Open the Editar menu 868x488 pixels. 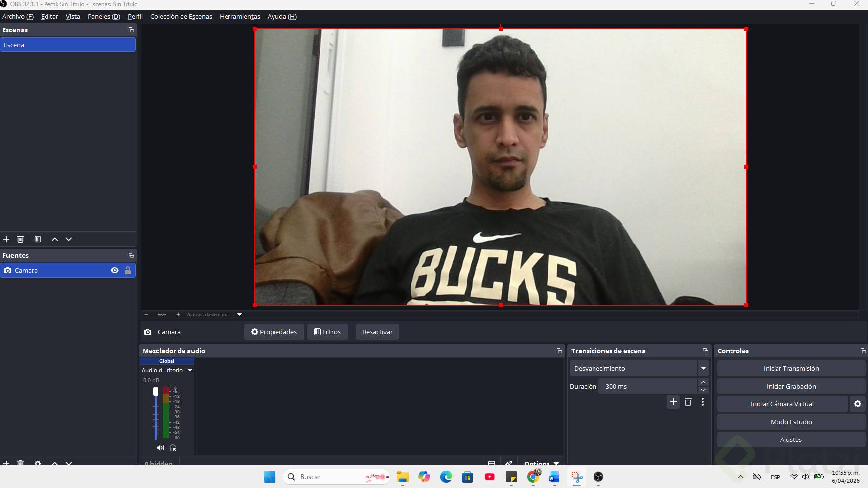click(x=49, y=16)
